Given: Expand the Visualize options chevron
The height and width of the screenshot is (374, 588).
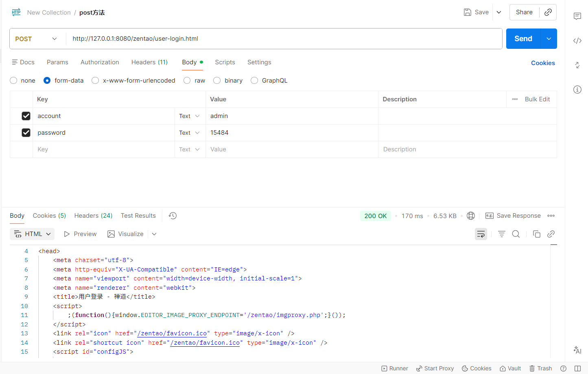Looking at the screenshot, I should pyautogui.click(x=154, y=234).
